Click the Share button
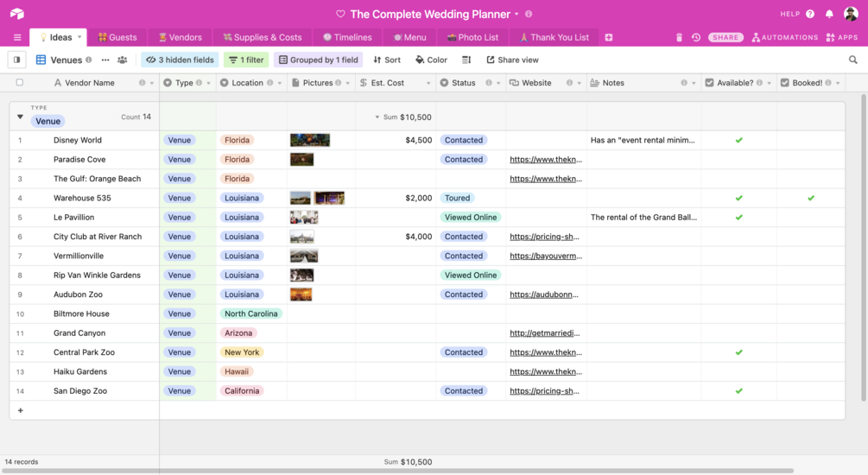 pos(725,37)
